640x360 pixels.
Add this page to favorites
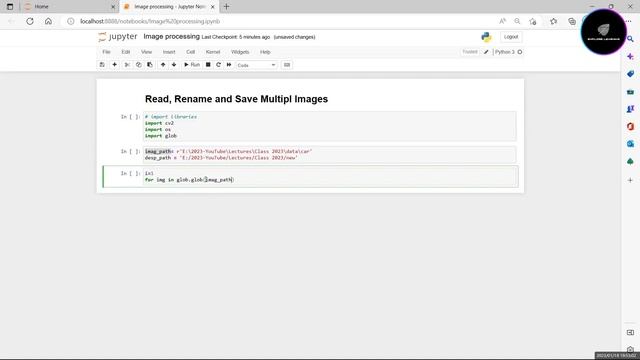pos(533,21)
